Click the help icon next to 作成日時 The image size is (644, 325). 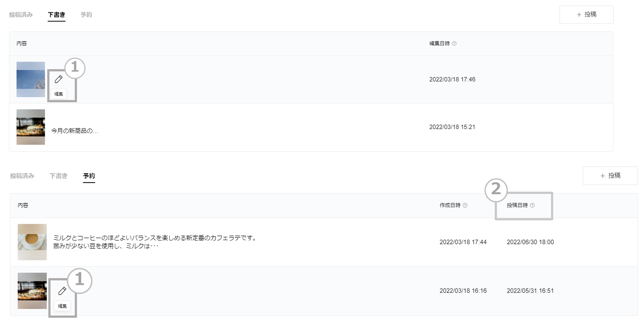point(465,205)
